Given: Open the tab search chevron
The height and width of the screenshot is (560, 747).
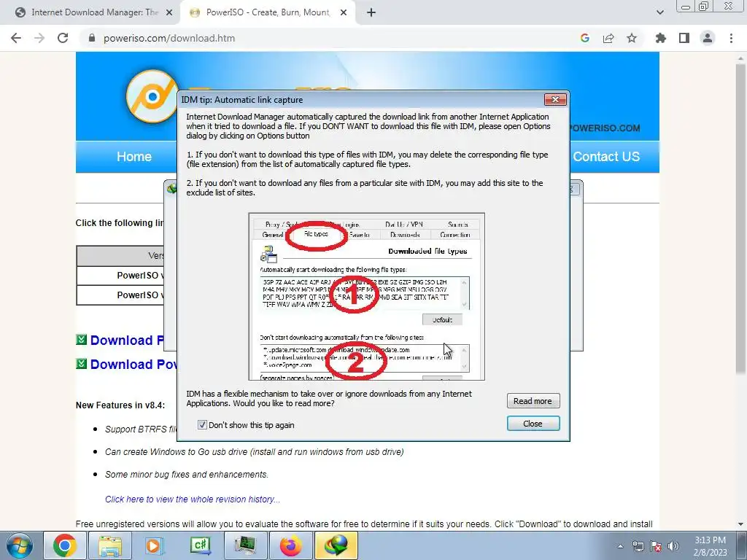Looking at the screenshot, I should pyautogui.click(x=659, y=13).
